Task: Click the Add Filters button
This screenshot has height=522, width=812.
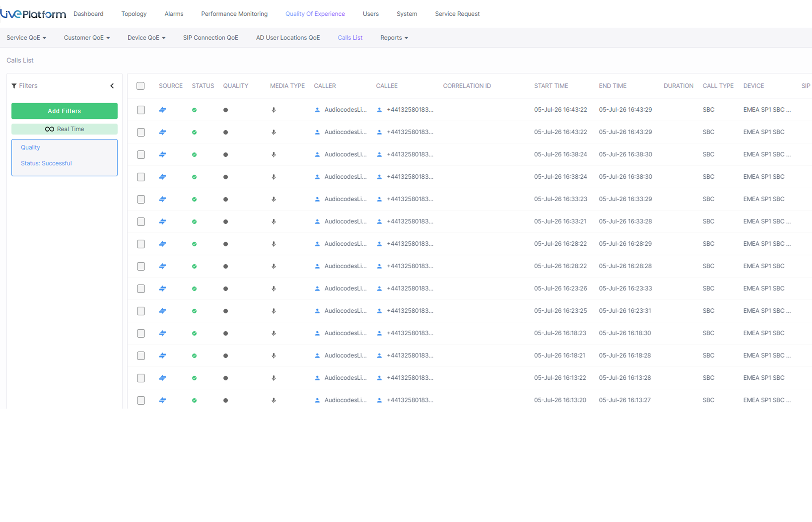Action: [x=64, y=111]
